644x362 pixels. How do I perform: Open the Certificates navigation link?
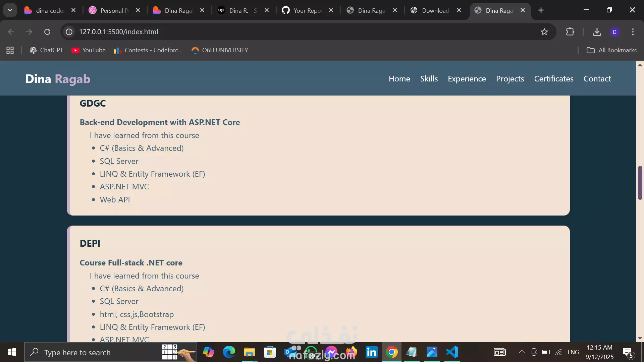pyautogui.click(x=553, y=79)
